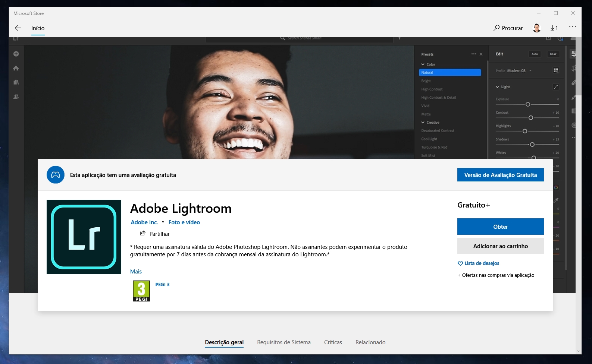Open the Foto e vídeo category
Screen dimensions: 592x364
point(184,222)
